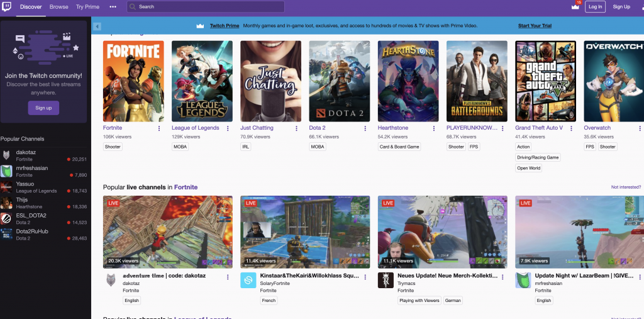Open Trymacs stream options menu

(502, 277)
